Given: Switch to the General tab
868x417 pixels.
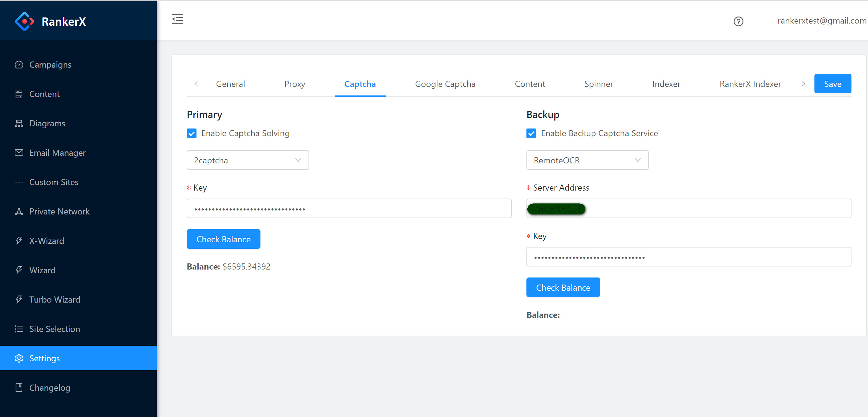Looking at the screenshot, I should 230,84.
